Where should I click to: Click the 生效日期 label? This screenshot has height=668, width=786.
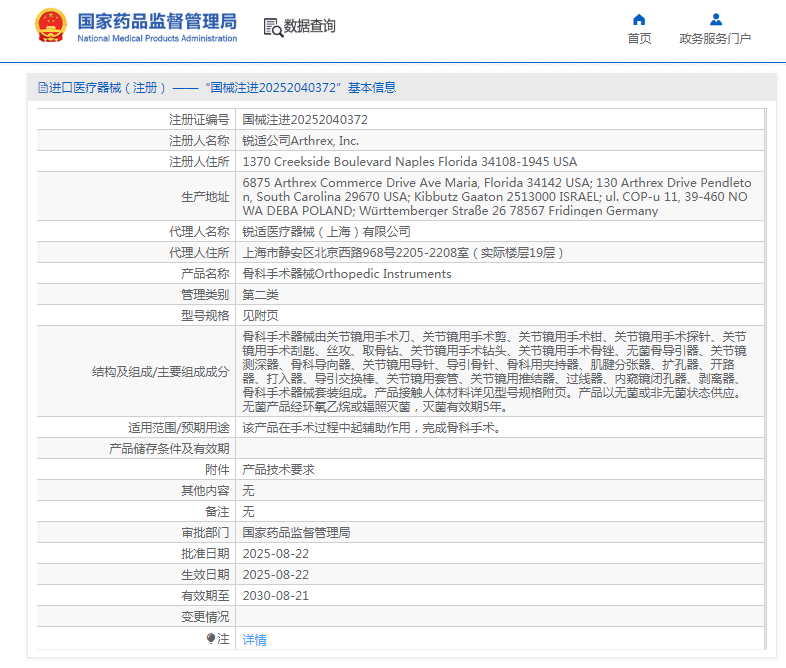(x=205, y=575)
